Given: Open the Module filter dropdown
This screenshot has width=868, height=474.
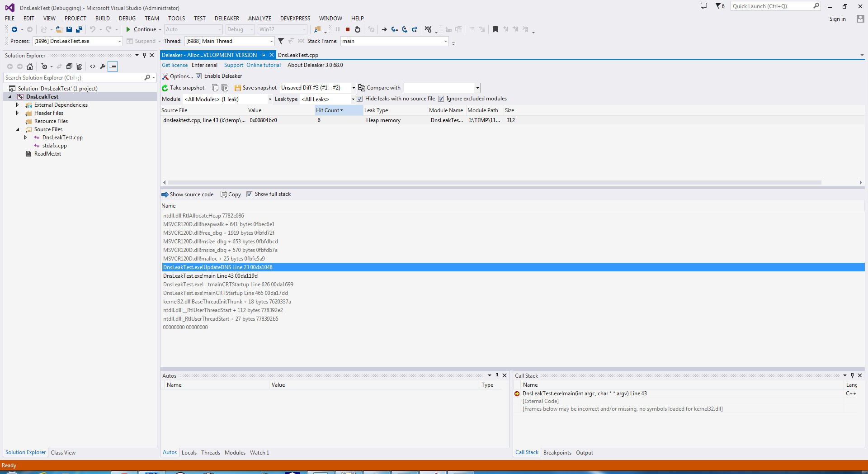Looking at the screenshot, I should (228, 100).
